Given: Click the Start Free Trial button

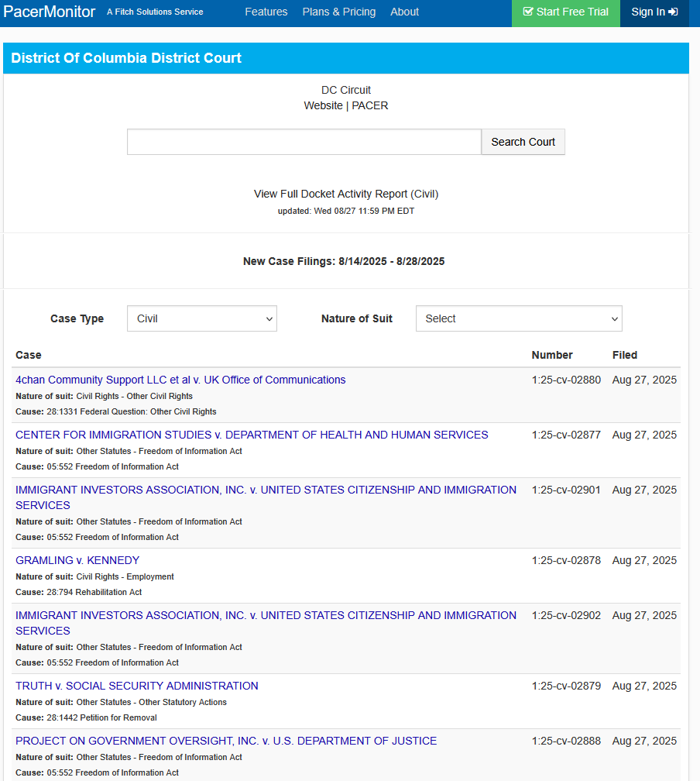Looking at the screenshot, I should click(x=565, y=12).
